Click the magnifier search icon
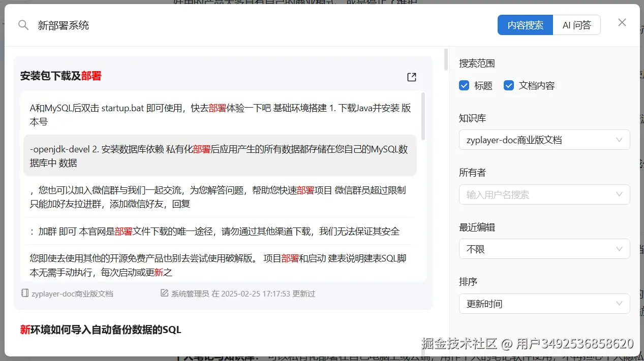This screenshot has height=361, width=644. (x=23, y=25)
